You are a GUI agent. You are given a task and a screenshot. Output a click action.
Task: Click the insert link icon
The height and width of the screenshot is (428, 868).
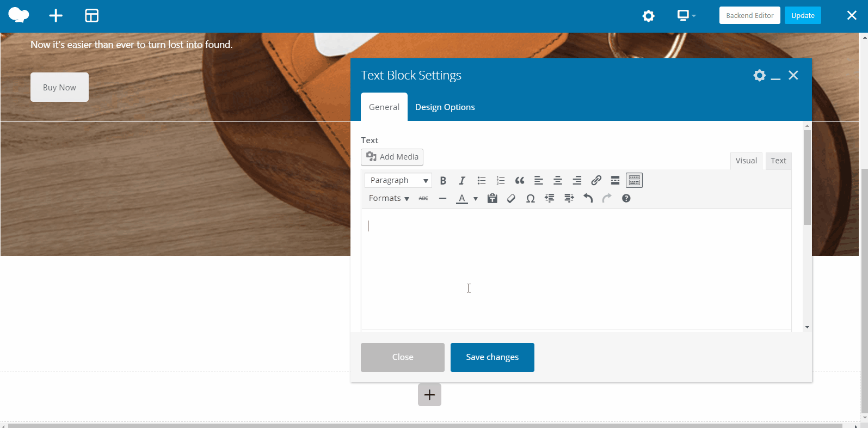[x=596, y=180]
